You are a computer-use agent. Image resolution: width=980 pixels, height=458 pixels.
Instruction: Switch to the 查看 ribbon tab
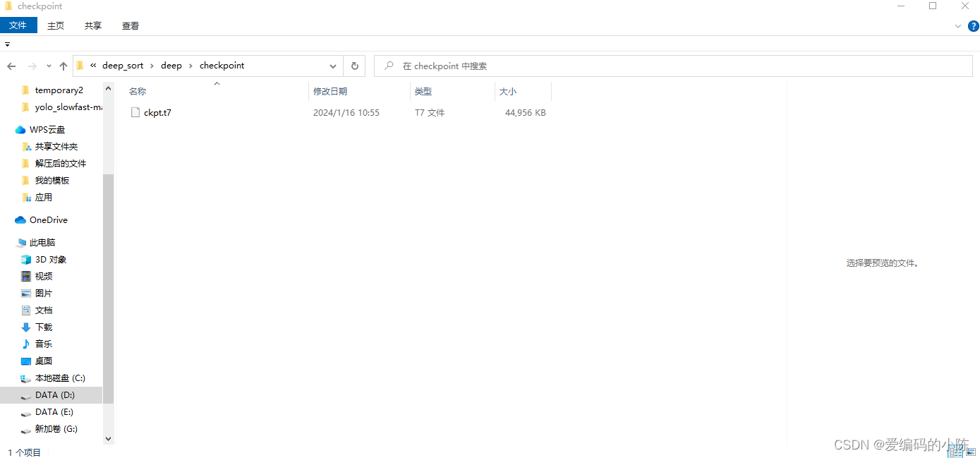click(130, 25)
